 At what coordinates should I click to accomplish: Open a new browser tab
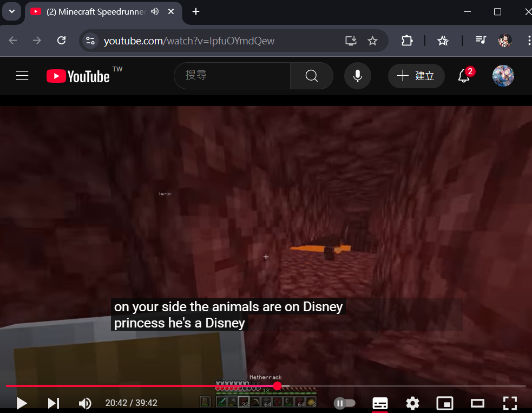[x=196, y=11]
